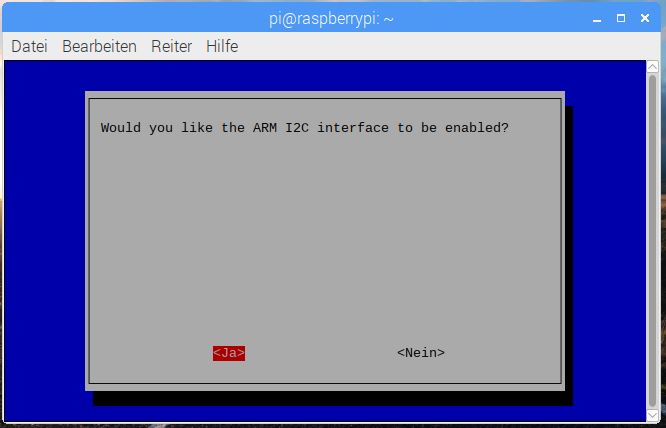Image resolution: width=666 pixels, height=428 pixels.
Task: Minimize the terminal window
Action: [x=597, y=17]
